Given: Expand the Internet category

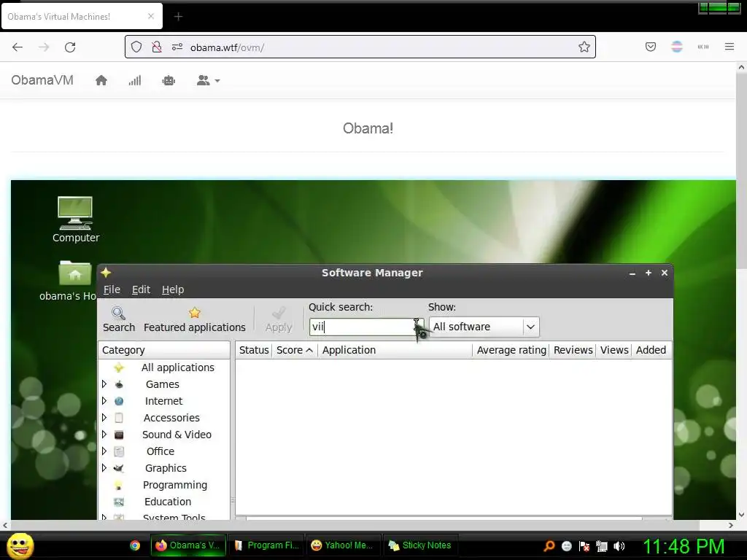Looking at the screenshot, I should tap(104, 401).
